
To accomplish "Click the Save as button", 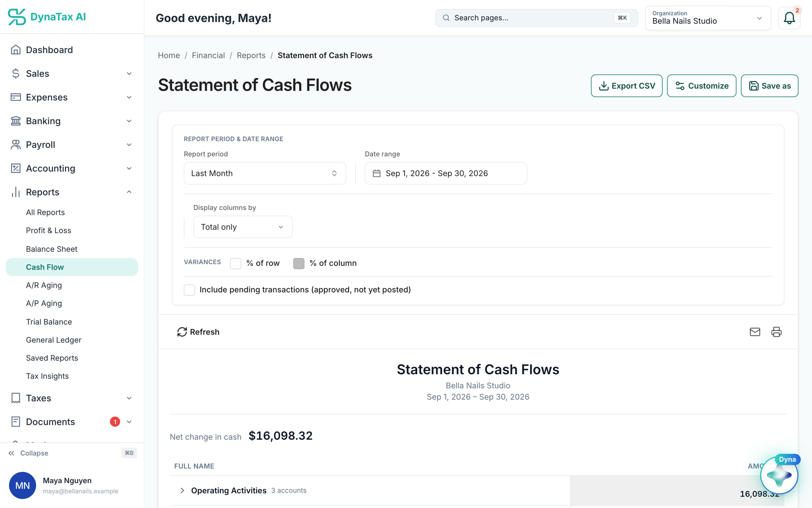I will point(769,86).
